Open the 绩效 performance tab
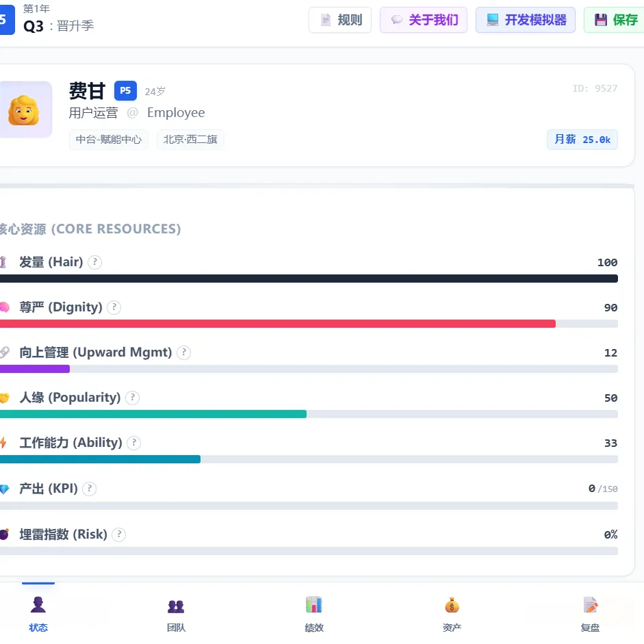This screenshot has height=644, width=644. [314, 614]
